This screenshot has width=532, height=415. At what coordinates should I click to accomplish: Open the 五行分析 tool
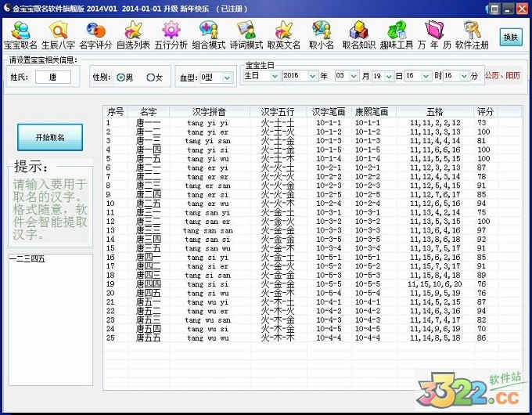pyautogui.click(x=171, y=35)
